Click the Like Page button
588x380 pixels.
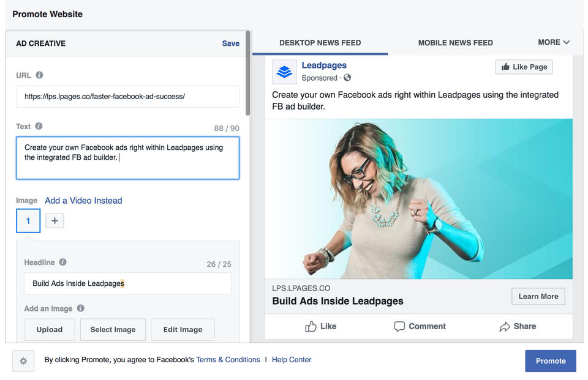click(524, 67)
